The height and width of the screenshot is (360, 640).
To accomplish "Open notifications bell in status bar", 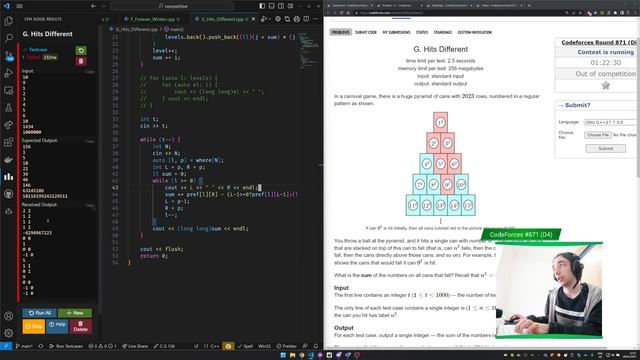I will [x=316, y=346].
